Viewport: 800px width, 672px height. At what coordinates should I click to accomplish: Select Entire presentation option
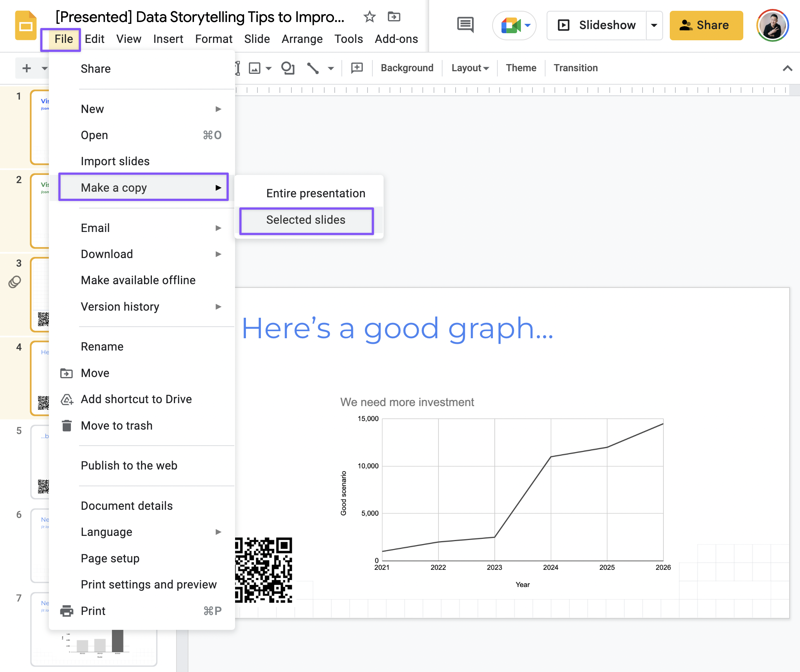(315, 194)
